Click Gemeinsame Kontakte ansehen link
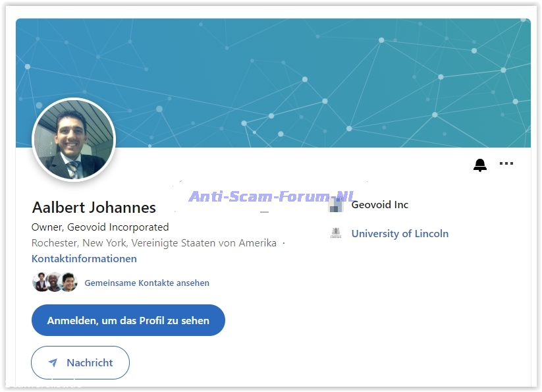542x392 pixels. [147, 283]
